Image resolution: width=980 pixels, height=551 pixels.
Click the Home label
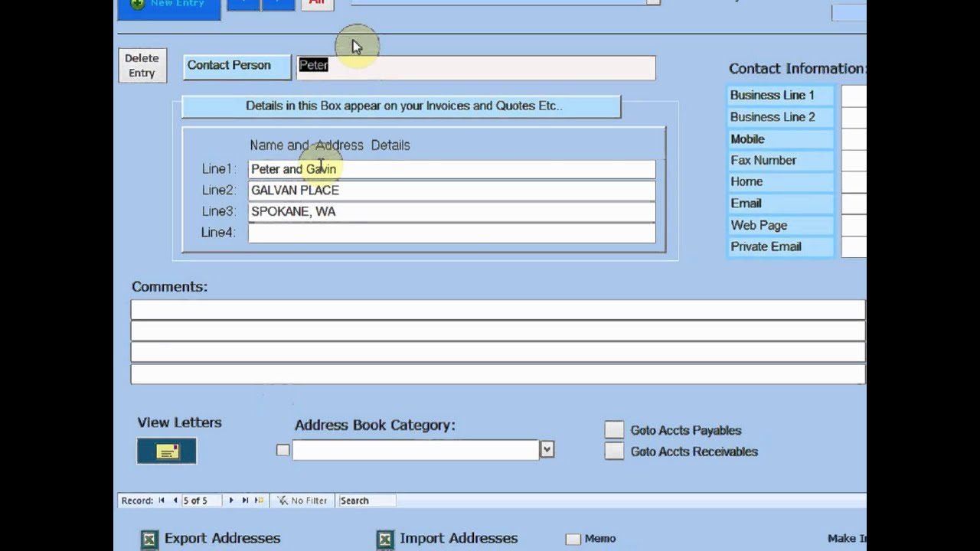pyautogui.click(x=780, y=182)
